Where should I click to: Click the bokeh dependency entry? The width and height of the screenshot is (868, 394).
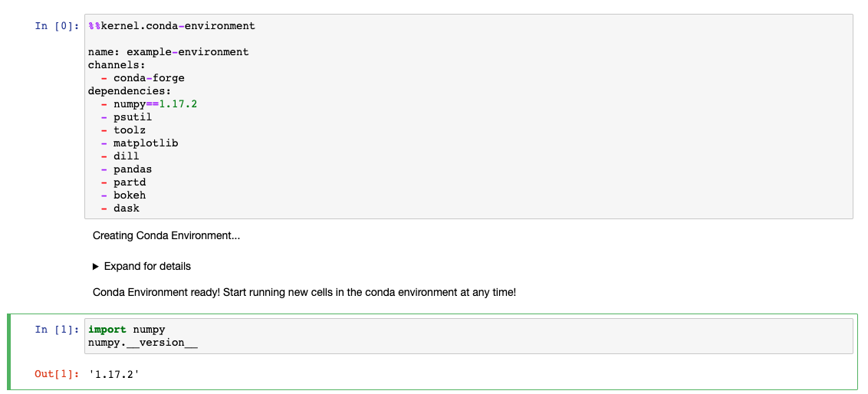(x=130, y=195)
